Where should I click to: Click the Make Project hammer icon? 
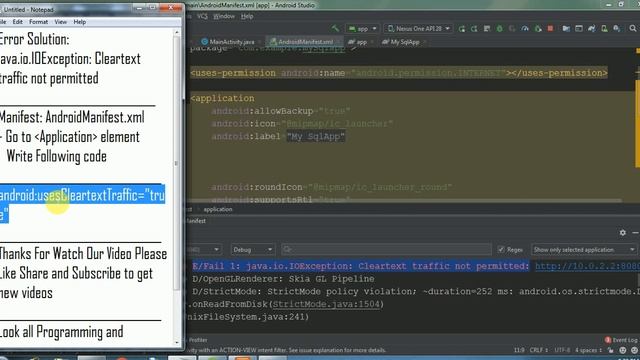tap(335, 28)
